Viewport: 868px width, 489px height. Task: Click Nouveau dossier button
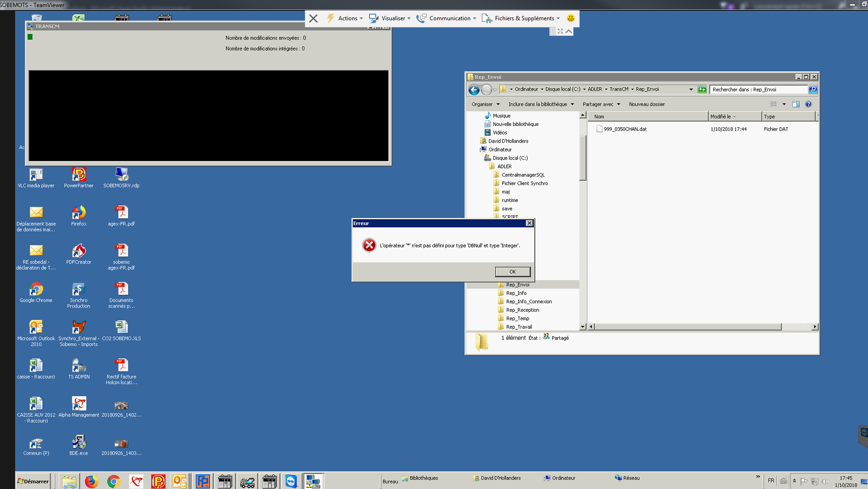pos(647,104)
